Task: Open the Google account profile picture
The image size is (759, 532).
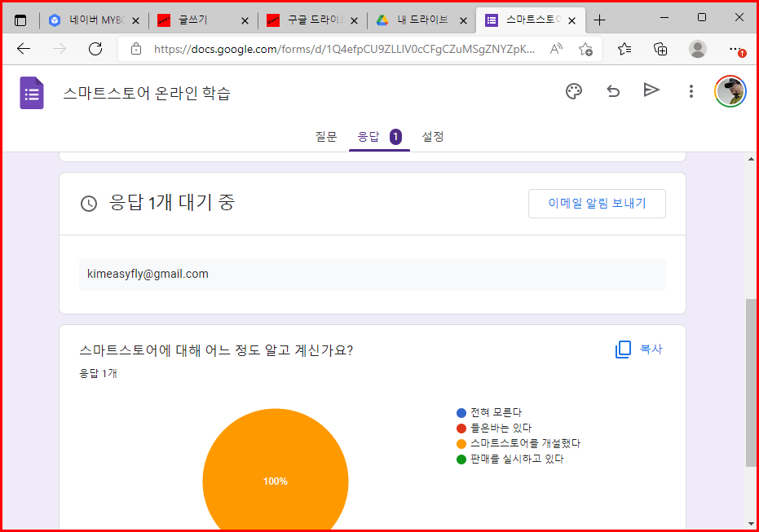Action: tap(730, 91)
